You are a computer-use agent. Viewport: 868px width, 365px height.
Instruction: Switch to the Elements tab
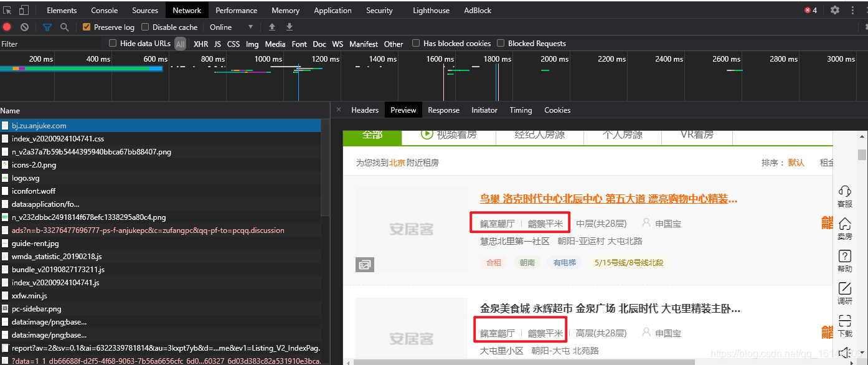click(x=62, y=10)
